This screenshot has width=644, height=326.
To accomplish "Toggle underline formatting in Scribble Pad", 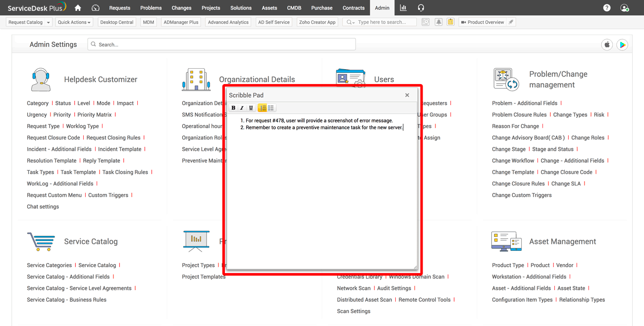I will [x=251, y=108].
